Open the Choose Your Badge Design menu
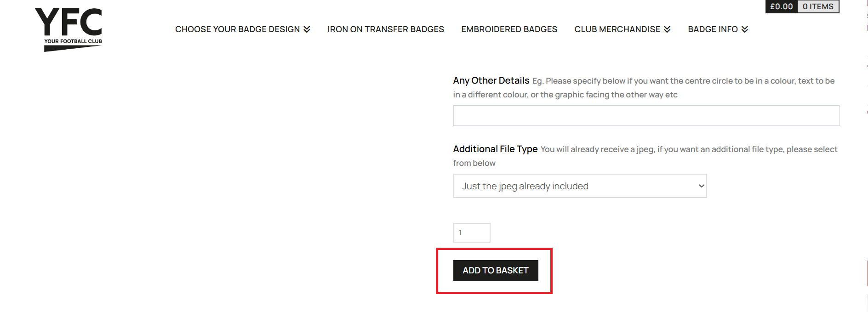This screenshot has height=312, width=868. click(x=237, y=29)
